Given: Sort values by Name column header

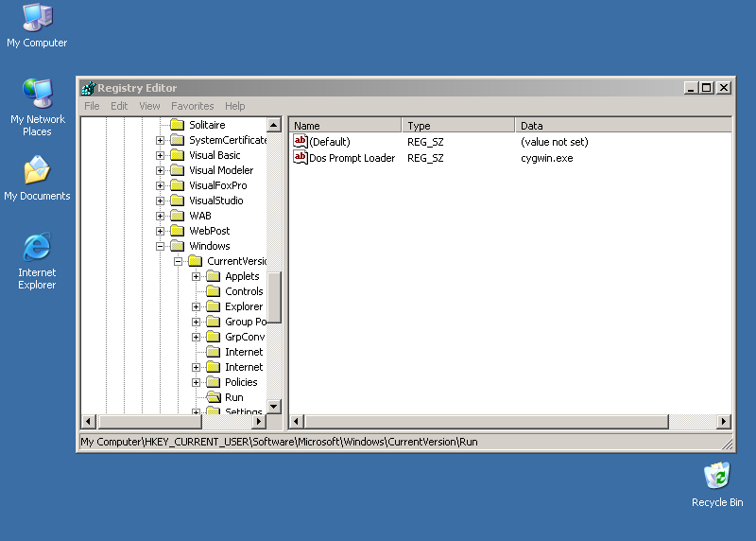Looking at the screenshot, I should click(x=345, y=125).
